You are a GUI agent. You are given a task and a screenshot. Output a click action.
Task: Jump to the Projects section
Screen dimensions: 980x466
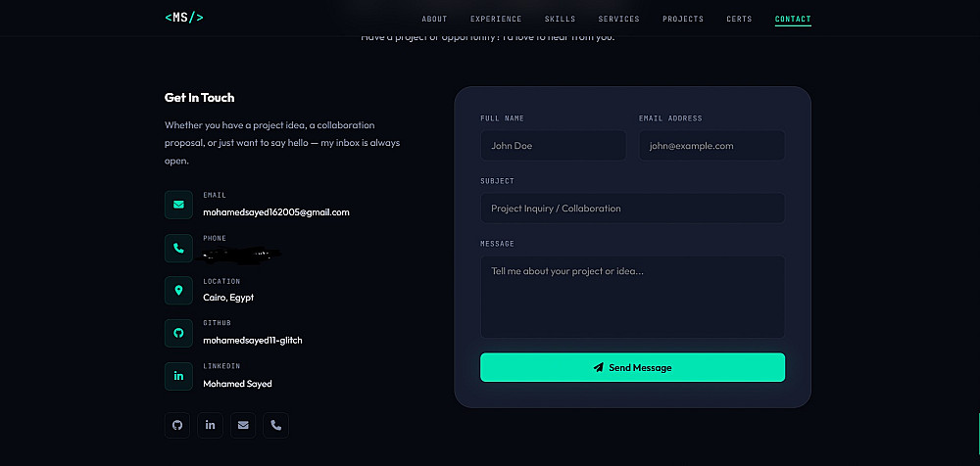tap(683, 19)
